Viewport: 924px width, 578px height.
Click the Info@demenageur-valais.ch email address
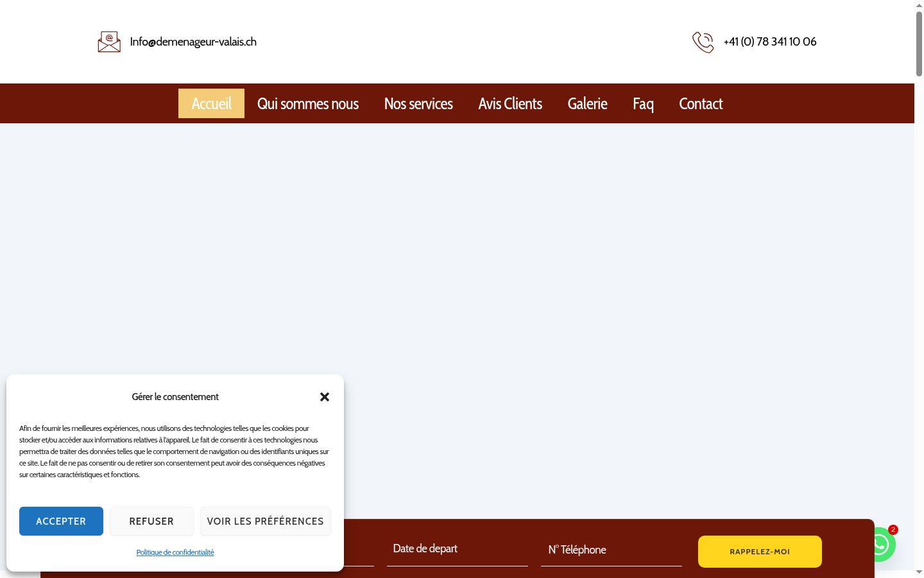(x=193, y=42)
